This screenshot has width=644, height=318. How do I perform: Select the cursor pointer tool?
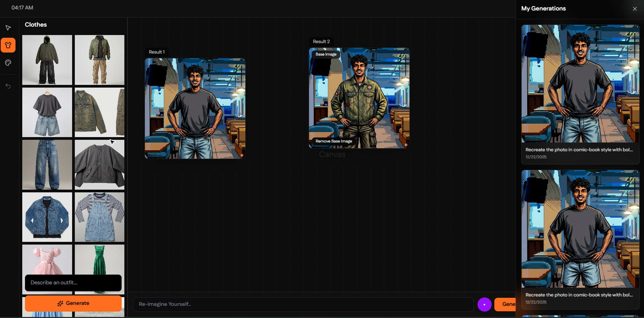pyautogui.click(x=8, y=28)
